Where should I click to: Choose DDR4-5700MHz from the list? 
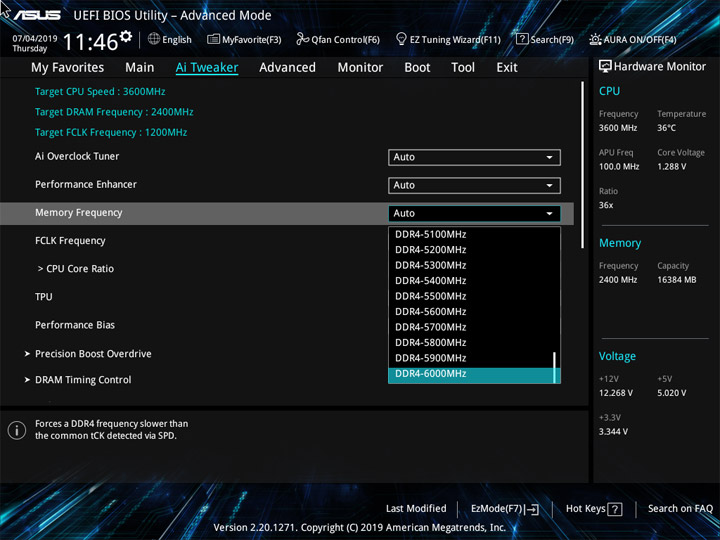[x=471, y=327]
